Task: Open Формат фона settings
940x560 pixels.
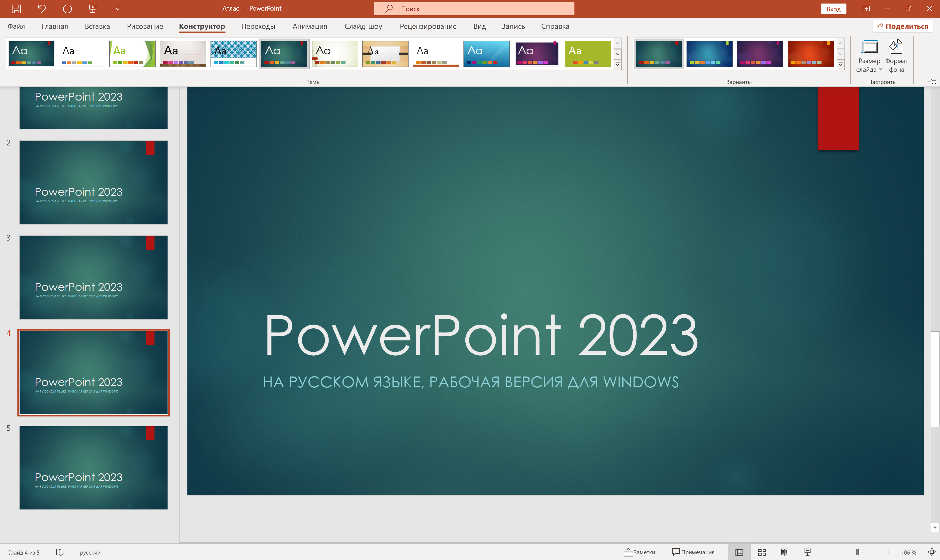Action: click(x=896, y=55)
